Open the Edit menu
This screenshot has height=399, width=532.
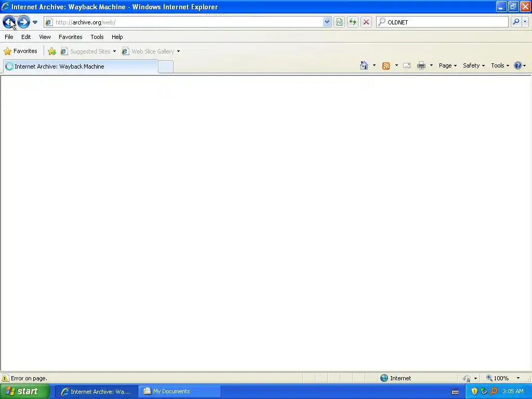(x=26, y=37)
